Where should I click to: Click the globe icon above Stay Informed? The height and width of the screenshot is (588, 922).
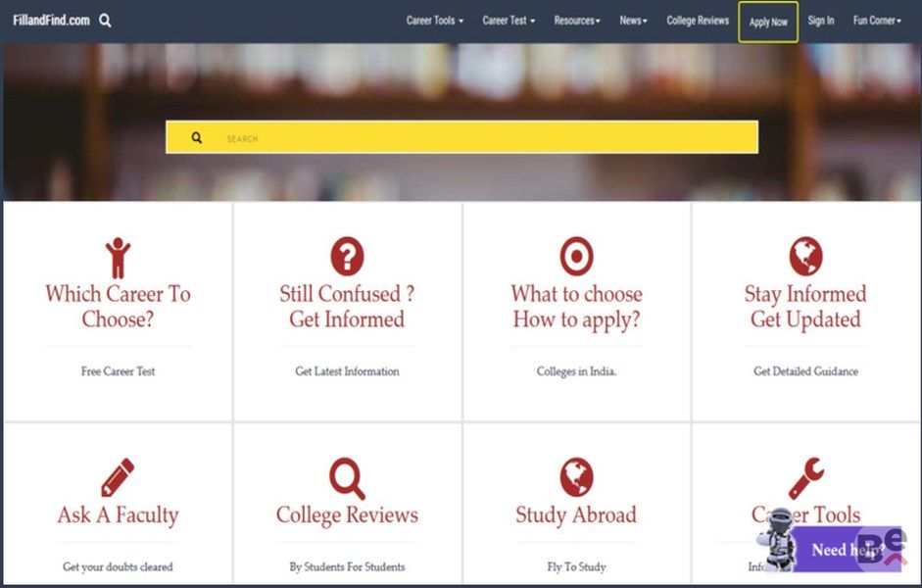pos(805,257)
